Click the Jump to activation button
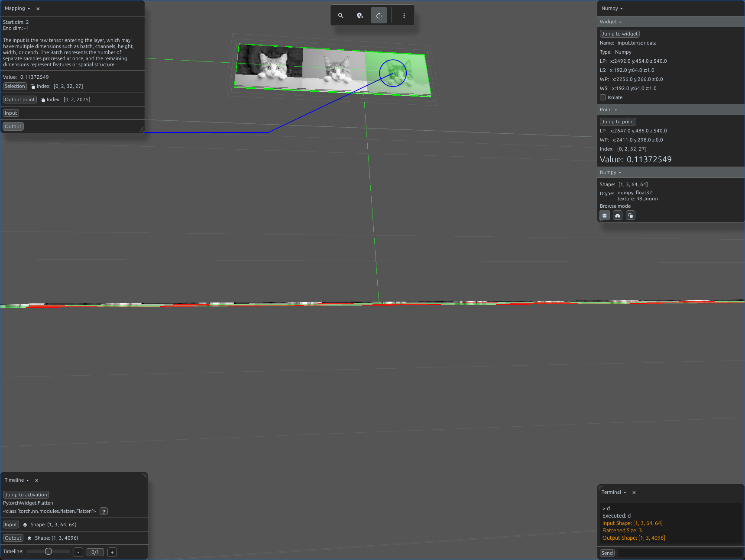The height and width of the screenshot is (560, 745). click(26, 495)
